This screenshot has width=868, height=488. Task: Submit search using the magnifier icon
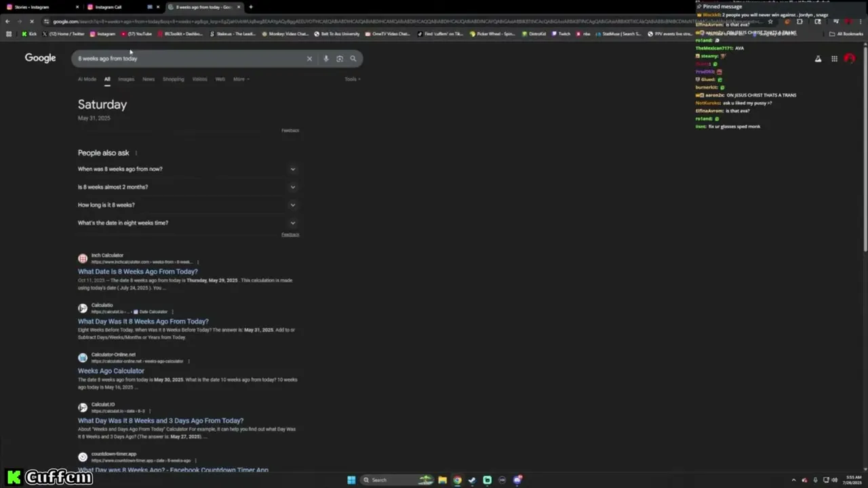pos(353,59)
